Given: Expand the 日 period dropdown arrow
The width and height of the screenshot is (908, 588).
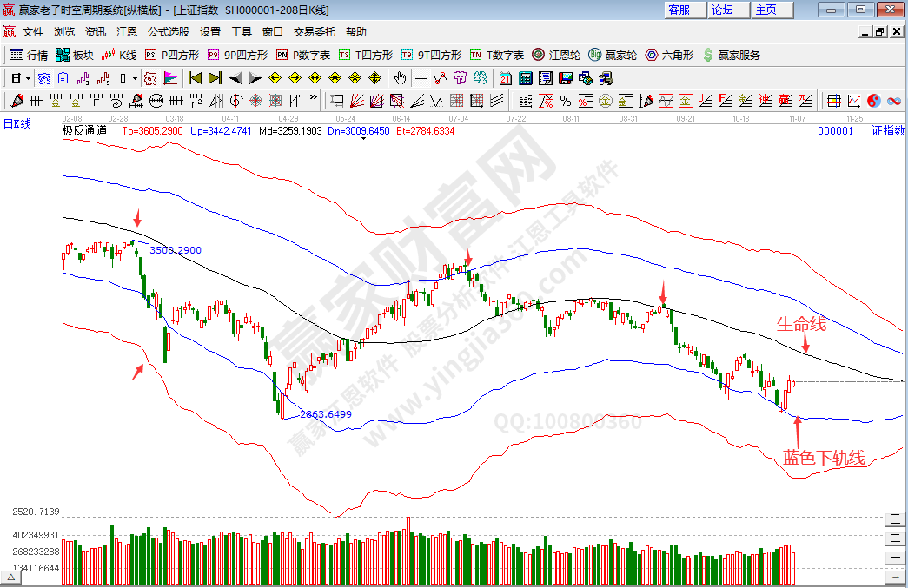Looking at the screenshot, I should 28,77.
